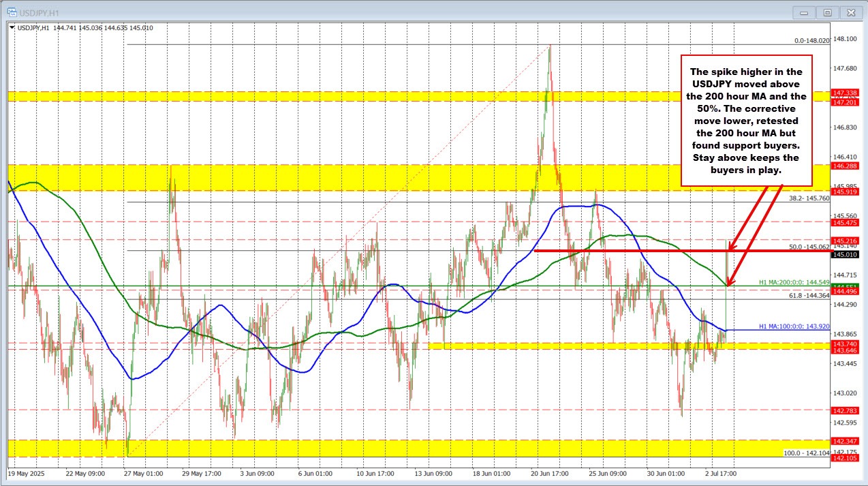Click the thick red horizontal support line
Viewport: 868px width, 486px height.
[x=627, y=251]
